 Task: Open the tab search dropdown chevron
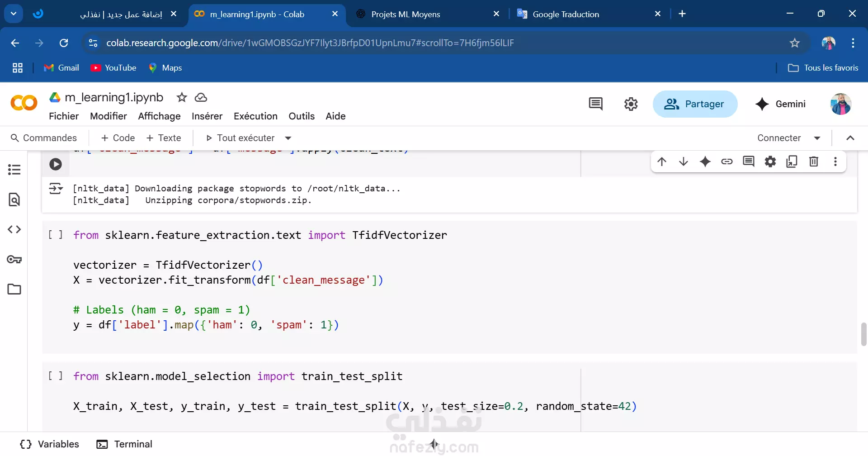pyautogui.click(x=14, y=14)
